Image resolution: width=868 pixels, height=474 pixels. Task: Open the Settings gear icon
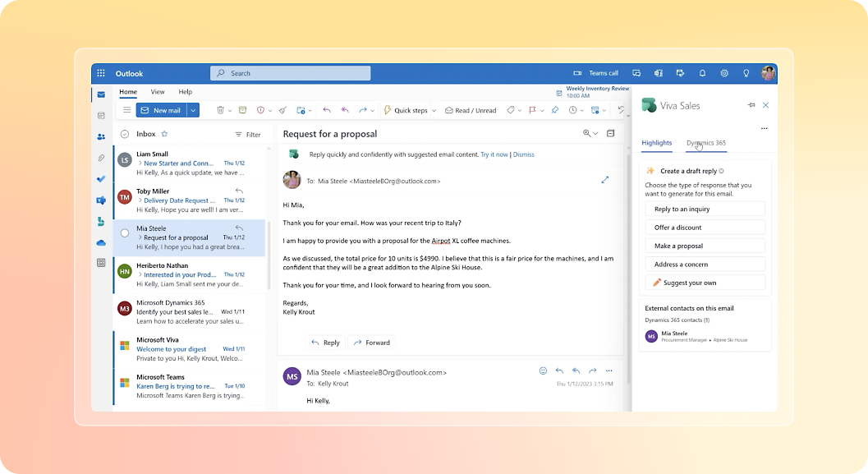[724, 73]
